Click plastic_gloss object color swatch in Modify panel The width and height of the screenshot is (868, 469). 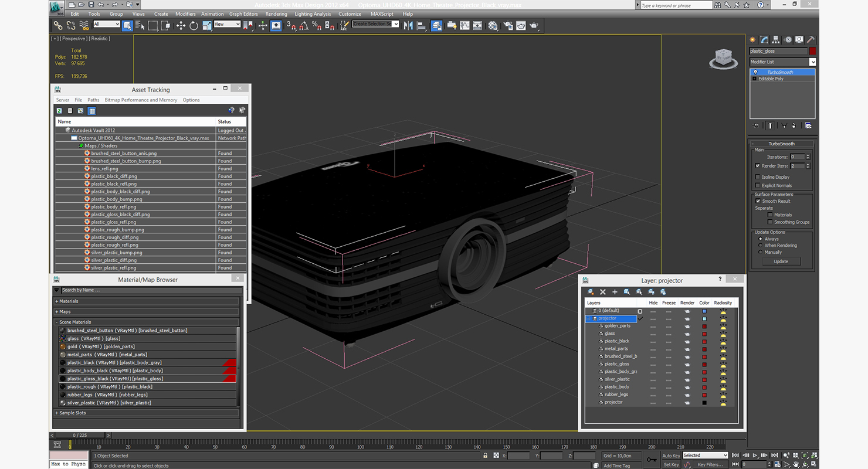pos(812,51)
